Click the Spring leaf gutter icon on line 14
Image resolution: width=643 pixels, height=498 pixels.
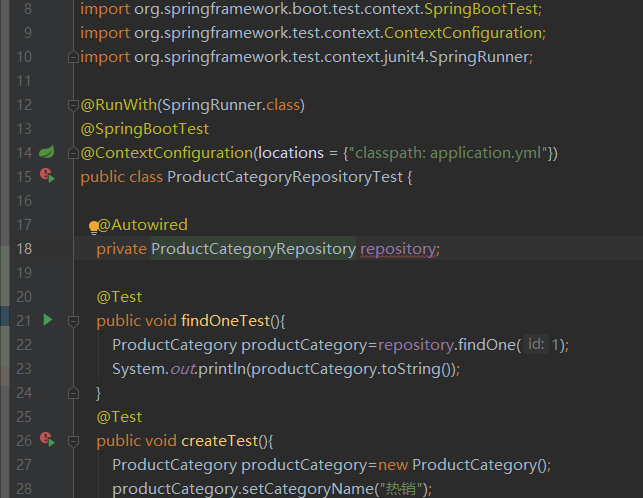(x=47, y=152)
